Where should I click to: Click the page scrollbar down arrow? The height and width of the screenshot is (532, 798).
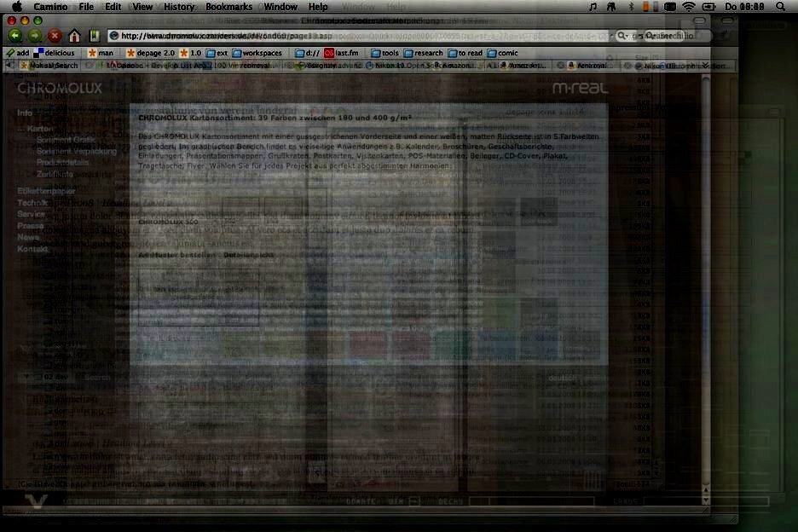(x=706, y=500)
